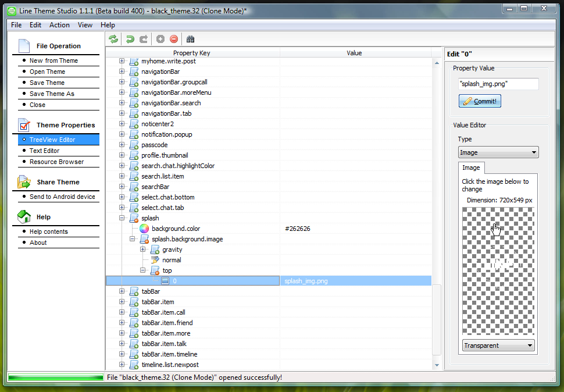Open the Type dropdown showing Image
564x392 pixels.
click(498, 152)
